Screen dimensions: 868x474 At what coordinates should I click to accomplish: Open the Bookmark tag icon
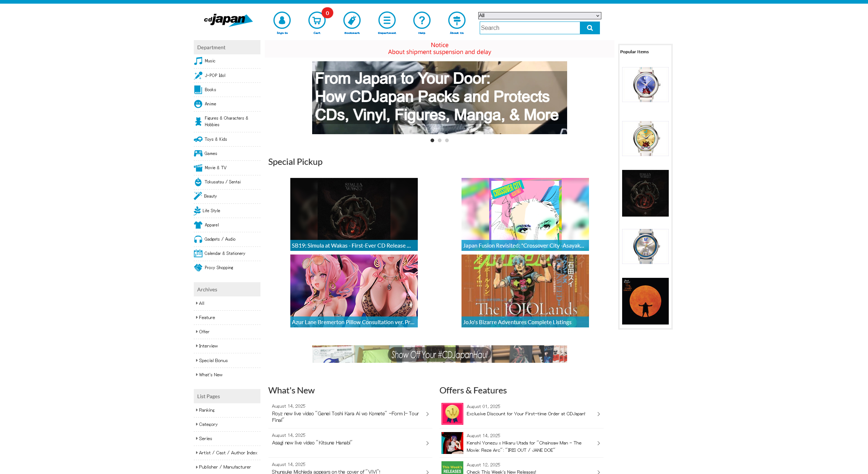(x=352, y=20)
